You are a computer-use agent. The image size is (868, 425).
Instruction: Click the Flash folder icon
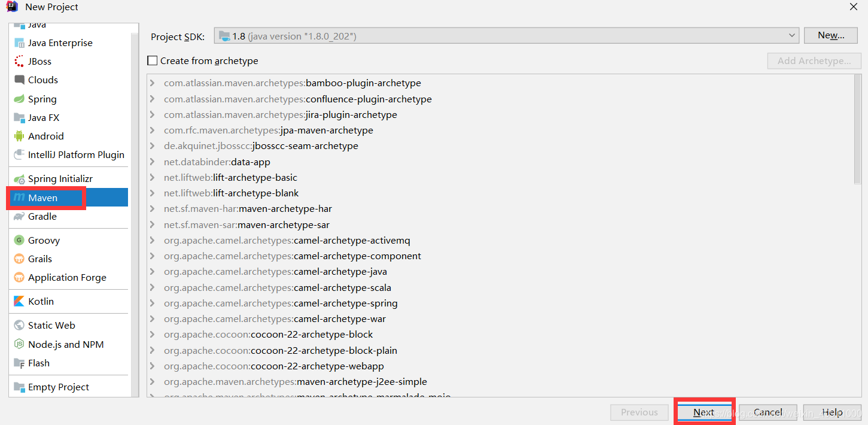(x=19, y=363)
